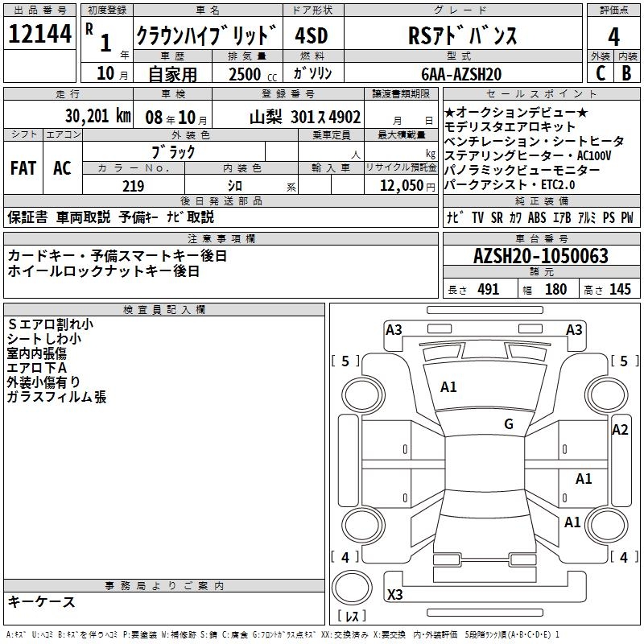Image resolution: width=644 pixels, height=644 pixels.
Task: Click the G mark on the windshield
Action: pyautogui.click(x=508, y=424)
